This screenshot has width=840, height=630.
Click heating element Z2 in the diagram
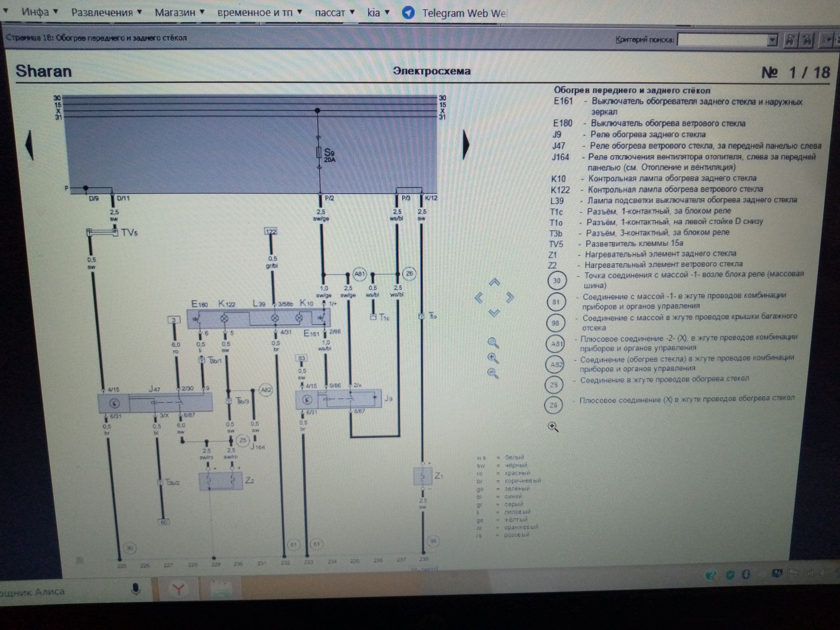[220, 481]
